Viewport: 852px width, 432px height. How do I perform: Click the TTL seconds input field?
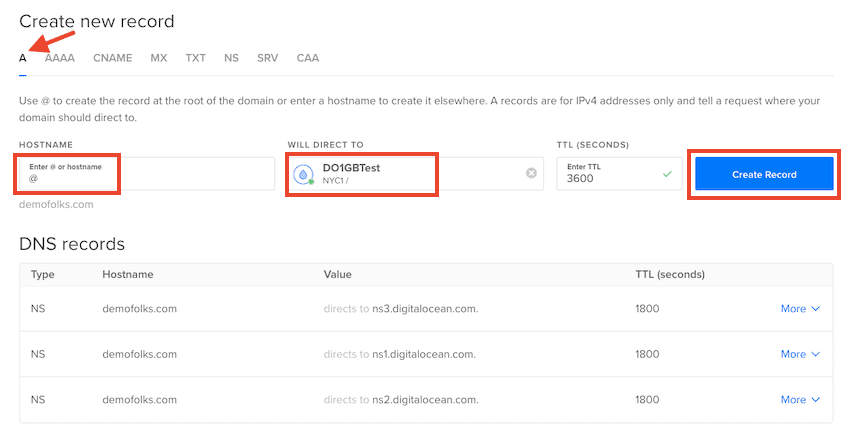pos(619,174)
